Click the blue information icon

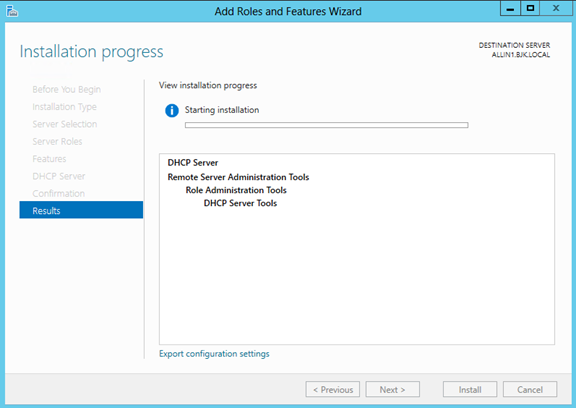[x=172, y=110]
